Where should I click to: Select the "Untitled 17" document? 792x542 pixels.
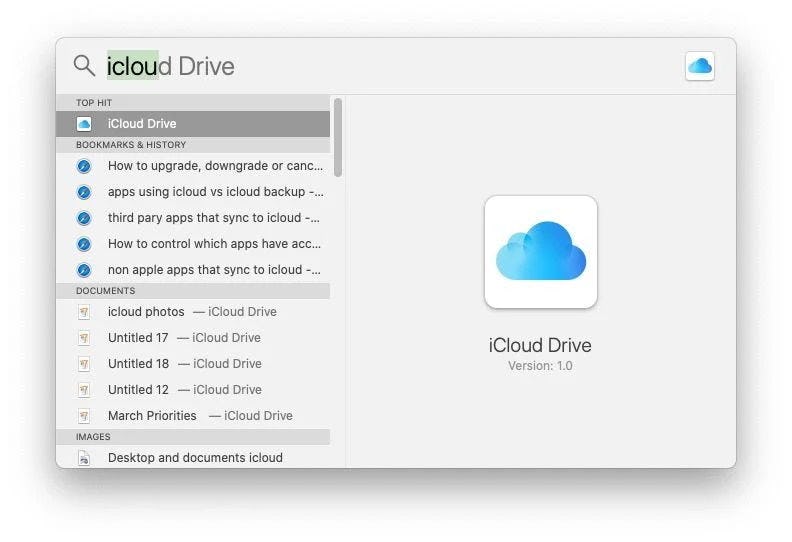point(192,338)
